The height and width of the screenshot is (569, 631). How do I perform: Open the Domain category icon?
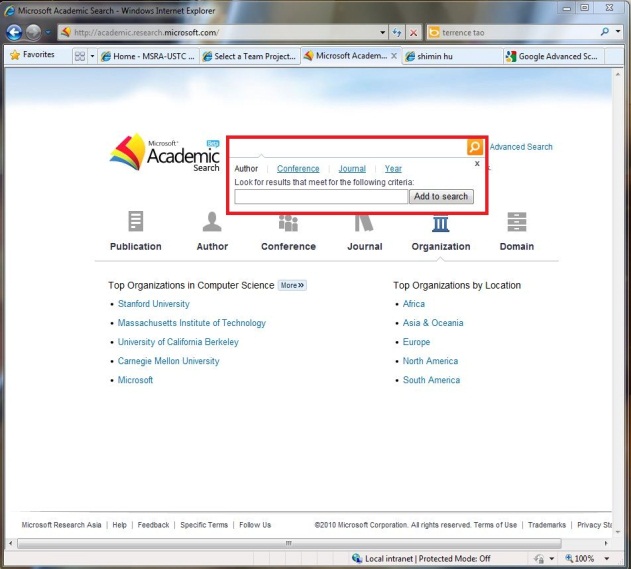coord(517,222)
